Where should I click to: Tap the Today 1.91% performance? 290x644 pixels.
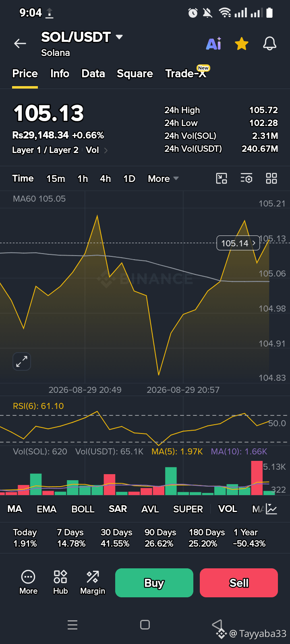click(x=25, y=538)
